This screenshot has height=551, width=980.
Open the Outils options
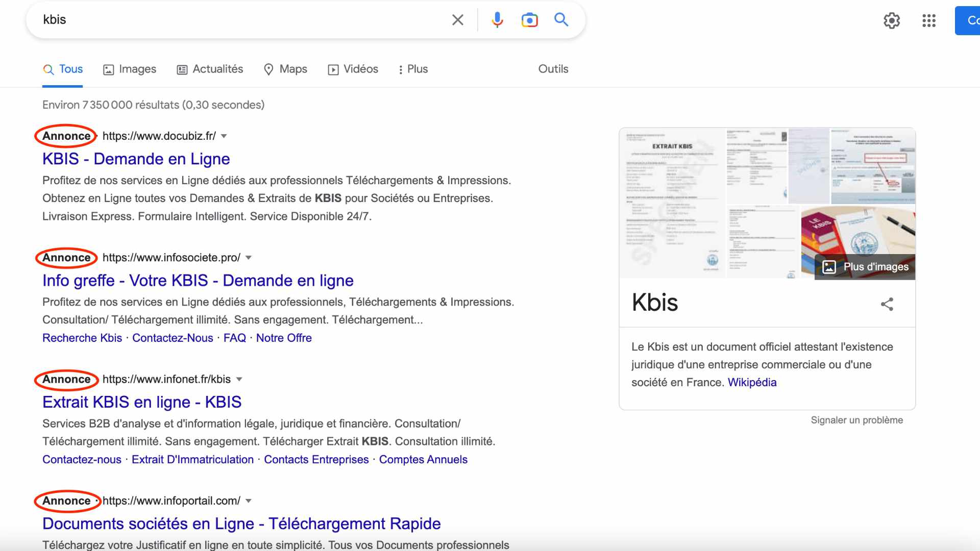pyautogui.click(x=553, y=69)
